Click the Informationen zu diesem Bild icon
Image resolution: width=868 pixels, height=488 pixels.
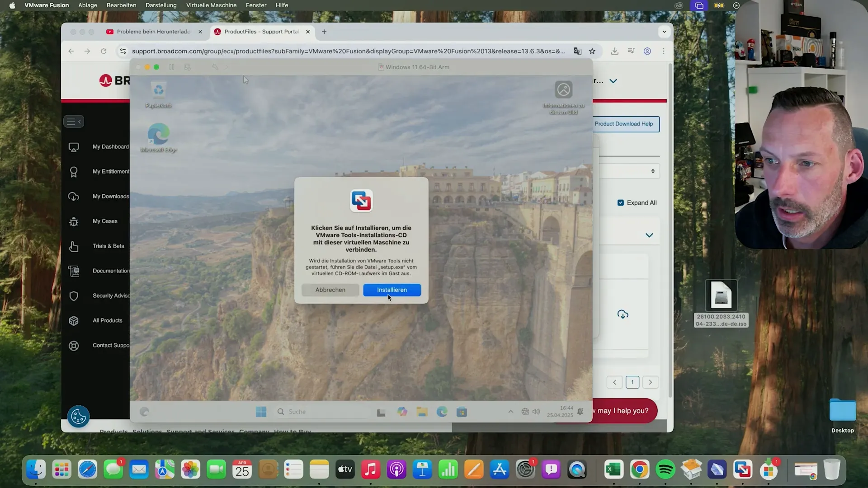[564, 97]
